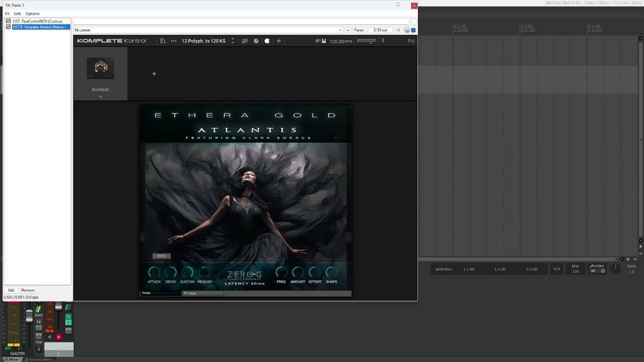Click the MIDI keyboard icon next to 61
Screen dimensions: 644x362
click(x=323, y=41)
